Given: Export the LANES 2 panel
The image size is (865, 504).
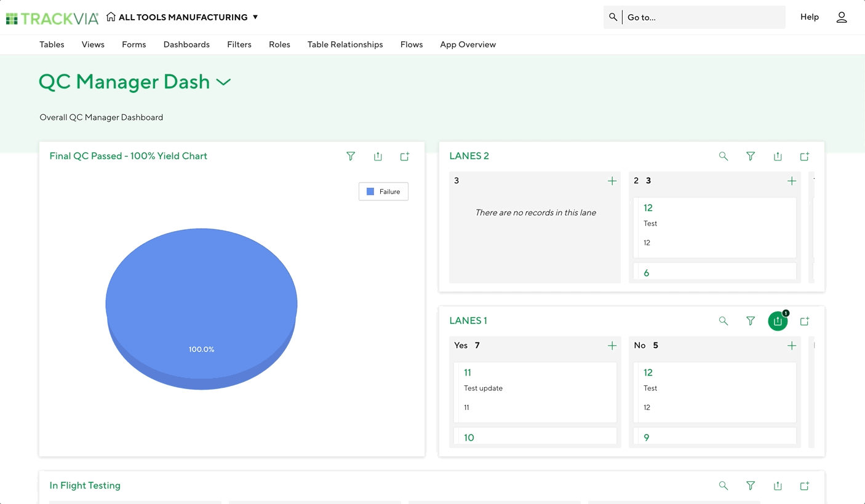Looking at the screenshot, I should pyautogui.click(x=778, y=156).
